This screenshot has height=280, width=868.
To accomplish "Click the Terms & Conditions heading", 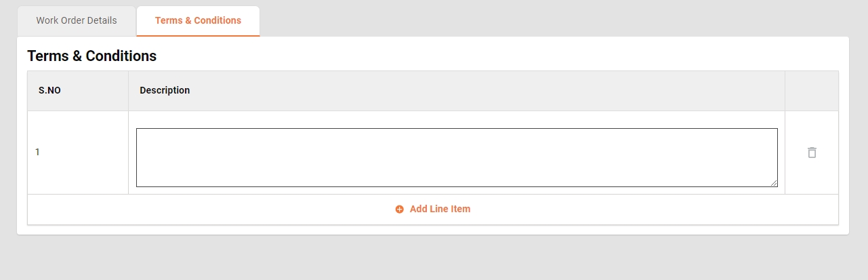I will 91,56.
